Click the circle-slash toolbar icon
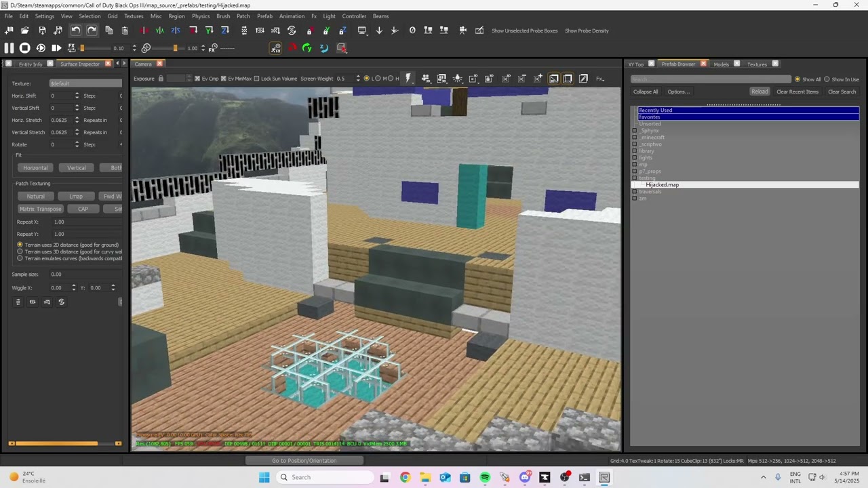 412,30
